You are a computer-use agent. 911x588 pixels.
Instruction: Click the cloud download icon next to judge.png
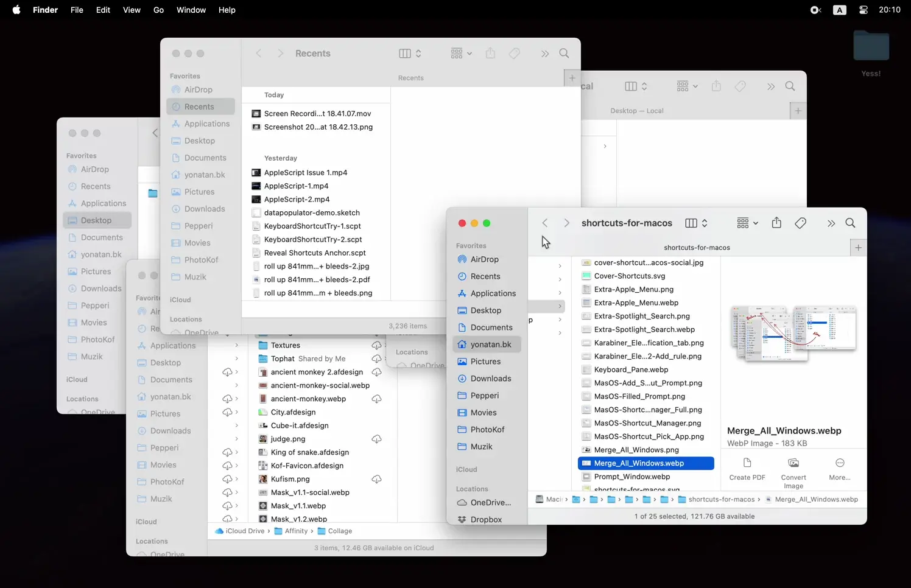coord(377,439)
